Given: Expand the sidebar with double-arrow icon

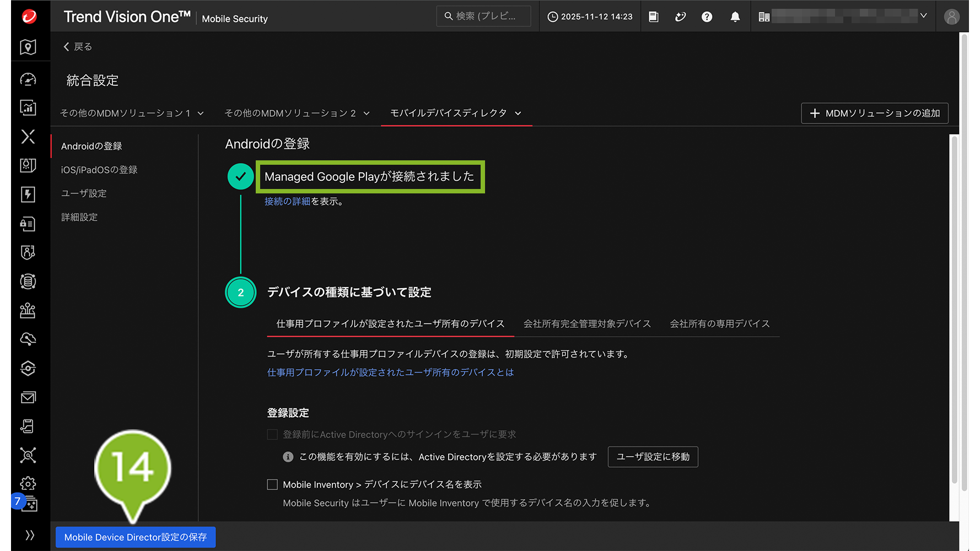Looking at the screenshot, I should (30, 535).
